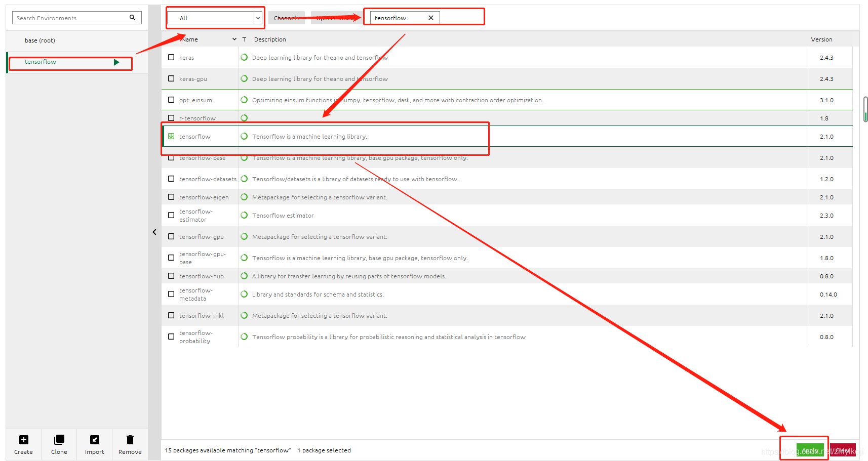Check the tensorflow-datasets package checkbox
Screen dimensions: 868x461
coord(171,179)
